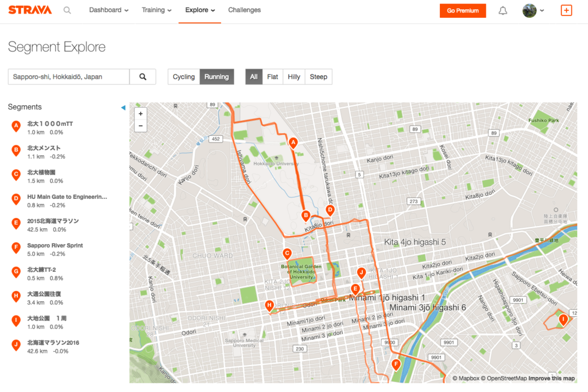Open segment 大地公園 1周
The height and width of the screenshot is (392, 588).
tap(47, 318)
